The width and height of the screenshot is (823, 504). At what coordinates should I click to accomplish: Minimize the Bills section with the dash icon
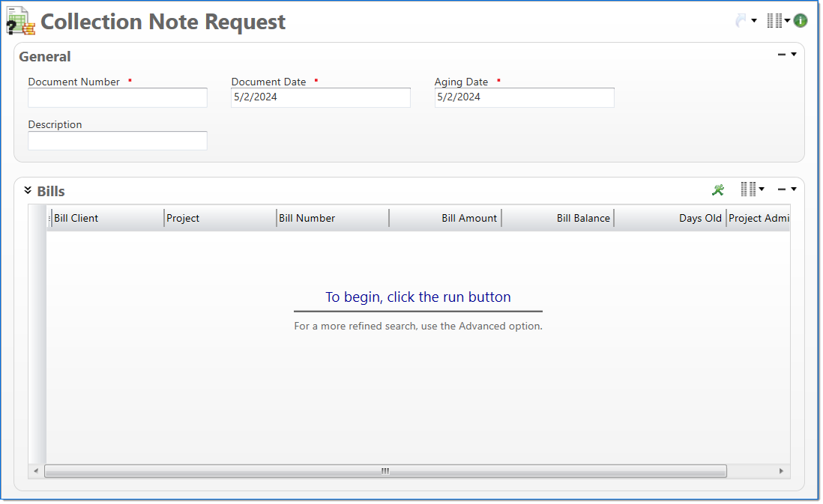782,189
